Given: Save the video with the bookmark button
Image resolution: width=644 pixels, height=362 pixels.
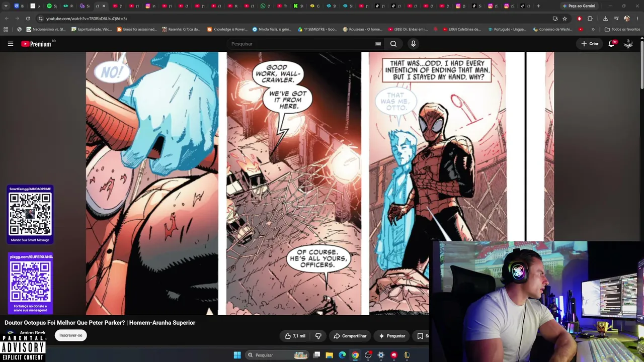Looking at the screenshot, I should (x=421, y=336).
